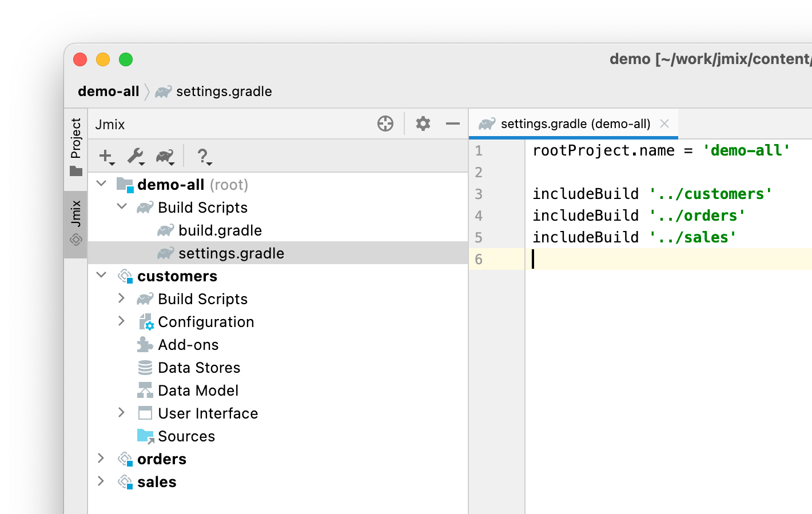
Task: Close the settings.gradle editor tab
Action: (x=664, y=123)
